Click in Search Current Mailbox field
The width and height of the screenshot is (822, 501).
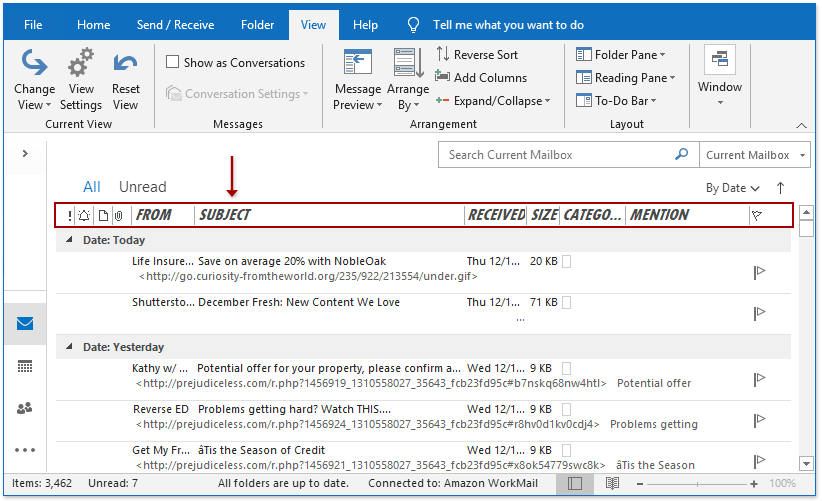(x=556, y=155)
